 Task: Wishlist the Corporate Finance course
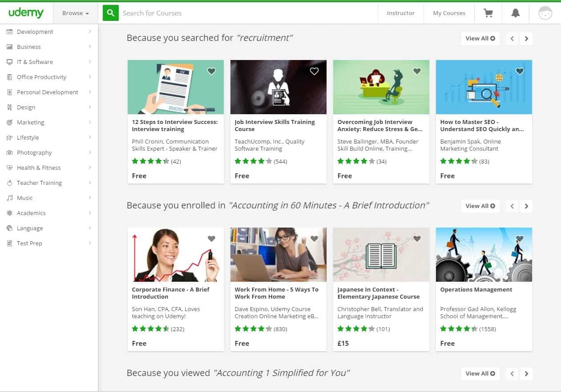(x=211, y=239)
